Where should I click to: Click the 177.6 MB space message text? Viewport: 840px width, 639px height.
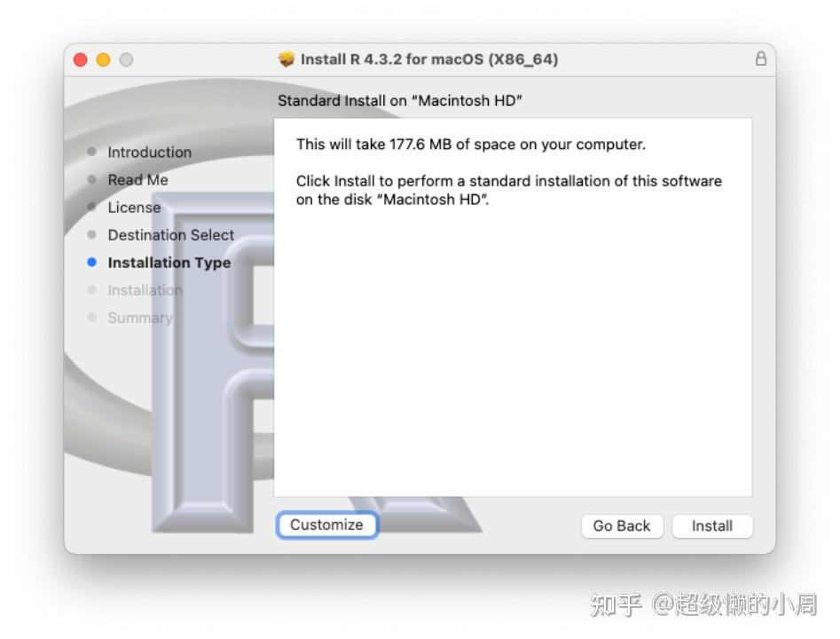tap(471, 144)
